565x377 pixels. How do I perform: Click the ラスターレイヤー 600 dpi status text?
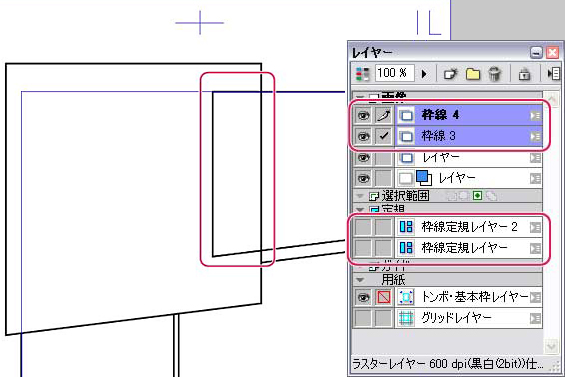(x=447, y=364)
